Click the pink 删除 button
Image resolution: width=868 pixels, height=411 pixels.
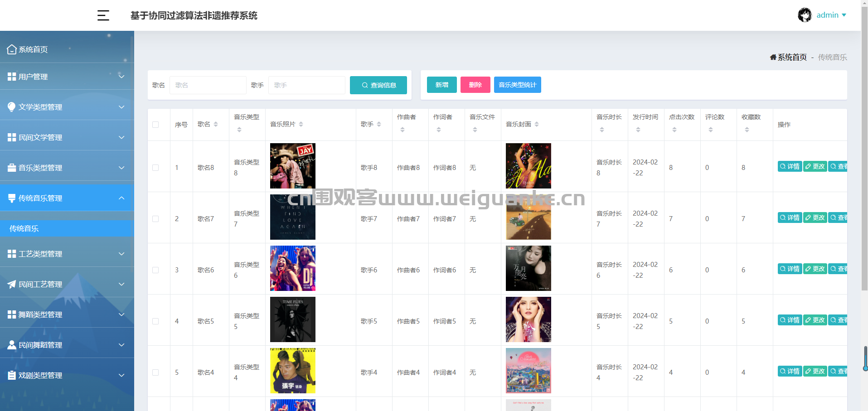[x=475, y=85]
